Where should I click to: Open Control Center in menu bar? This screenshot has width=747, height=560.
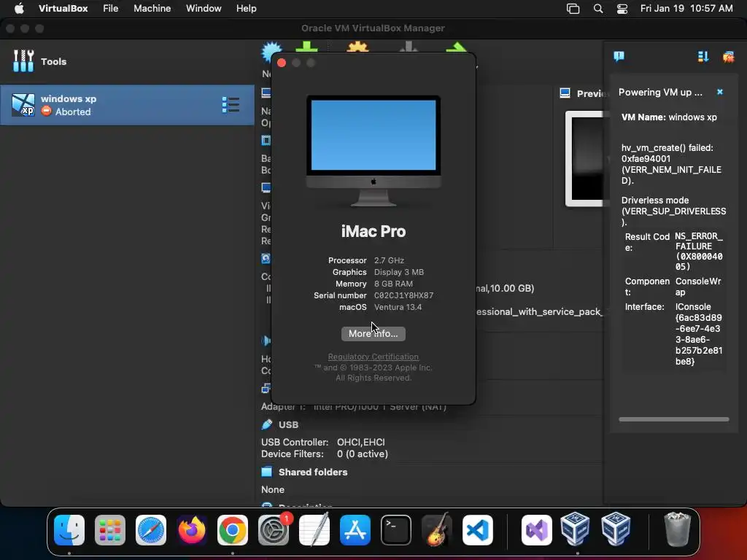point(622,9)
